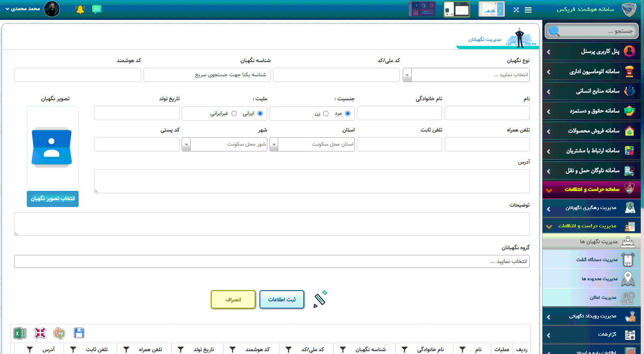
Task: Click the آدرس text area
Action: pyautogui.click(x=311, y=181)
